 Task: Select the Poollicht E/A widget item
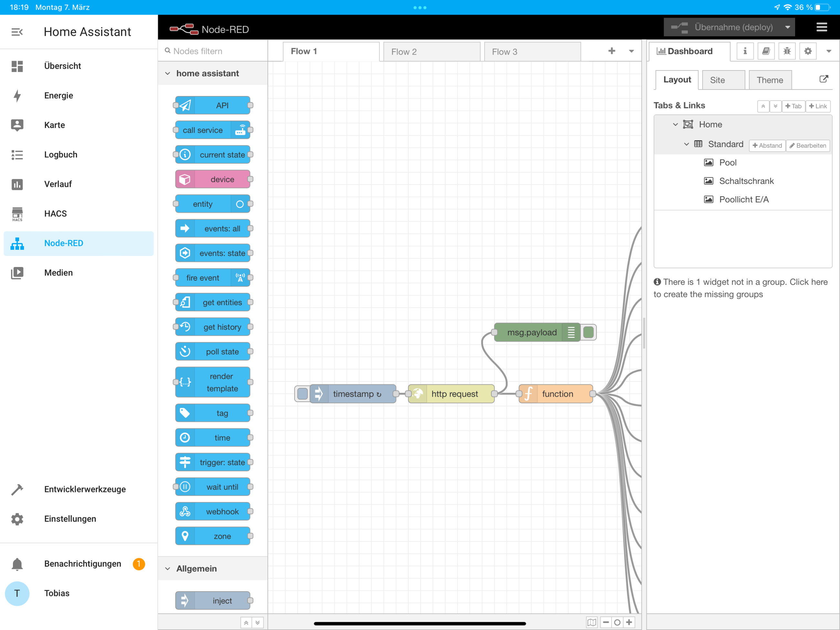coord(743,199)
